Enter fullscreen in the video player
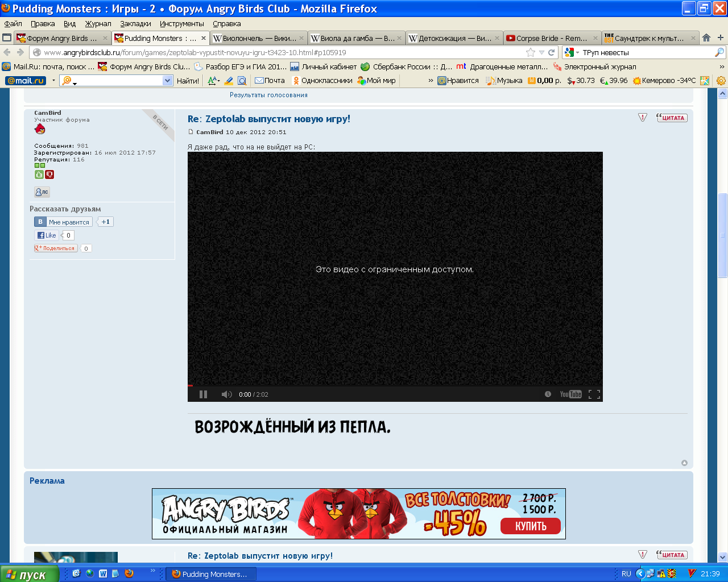The width and height of the screenshot is (728, 582). pos(594,394)
